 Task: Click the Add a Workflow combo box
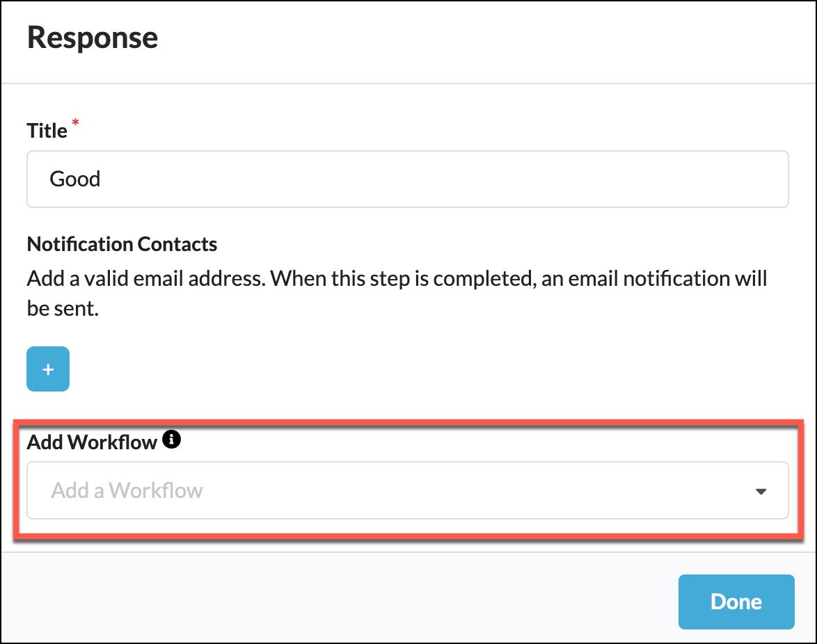point(407,490)
